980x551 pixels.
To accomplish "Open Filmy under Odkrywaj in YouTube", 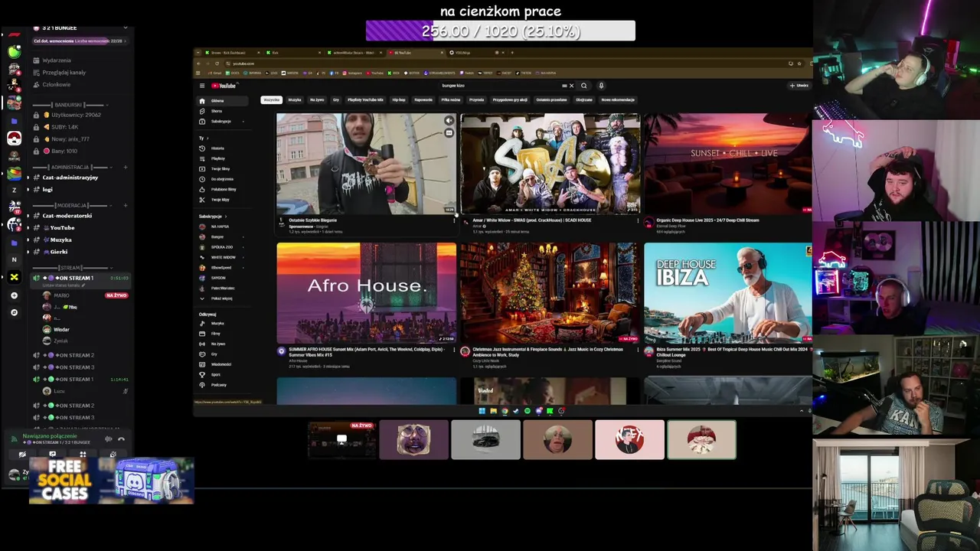I will (223, 334).
